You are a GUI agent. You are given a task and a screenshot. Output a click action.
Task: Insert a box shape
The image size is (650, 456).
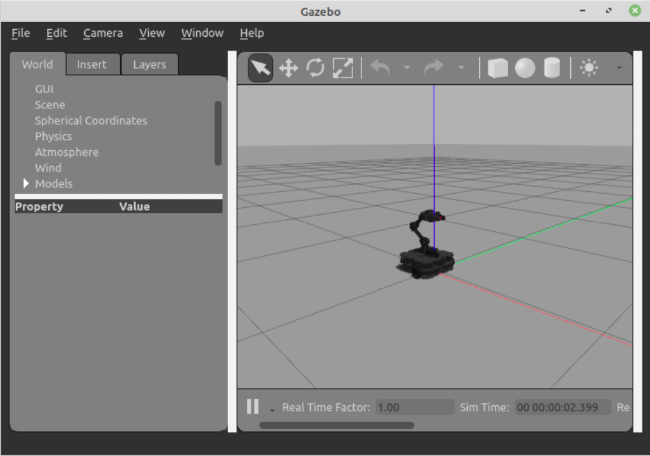tap(497, 68)
